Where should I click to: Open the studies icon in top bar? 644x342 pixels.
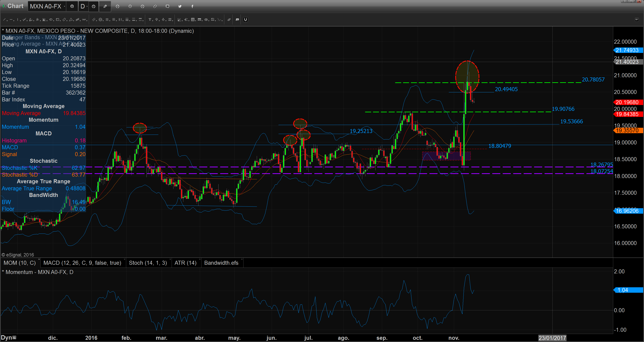point(118,6)
